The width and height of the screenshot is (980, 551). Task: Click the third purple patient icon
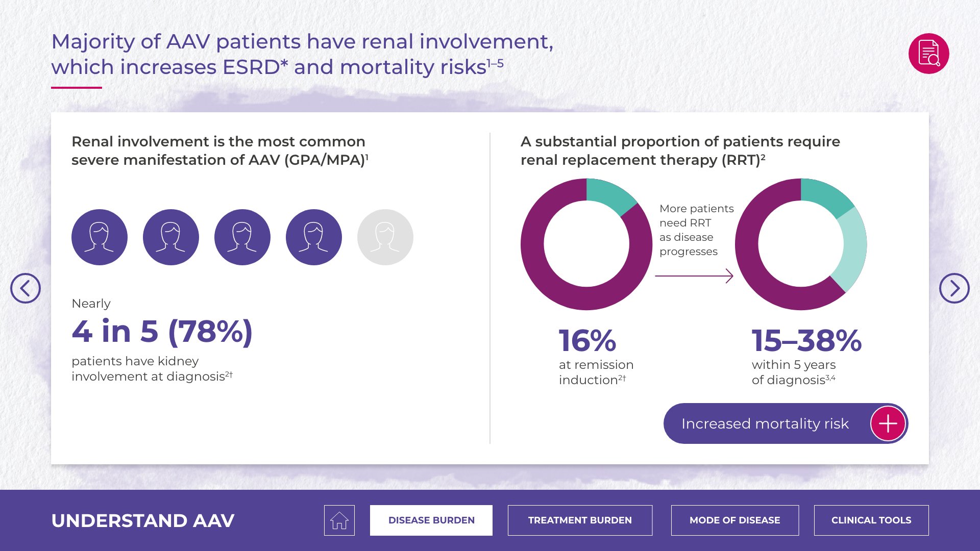coord(242,237)
